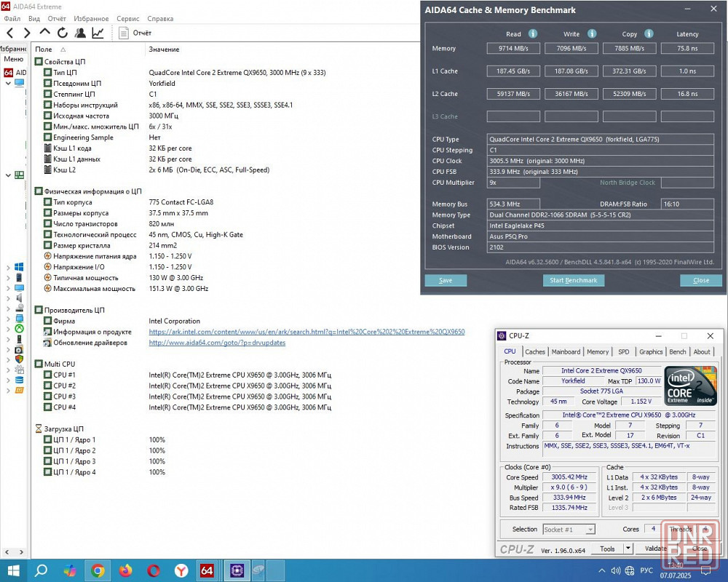Open the Вид menu
The height and width of the screenshot is (582, 728).
click(34, 19)
